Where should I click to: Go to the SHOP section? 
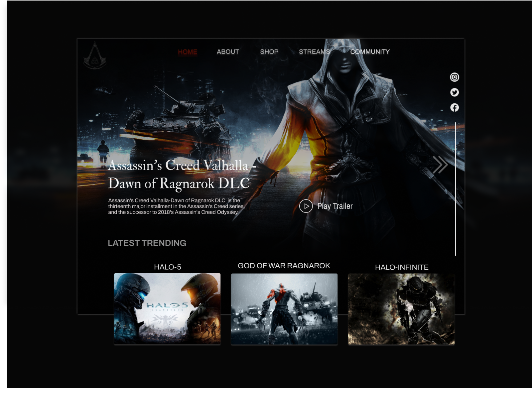(270, 52)
